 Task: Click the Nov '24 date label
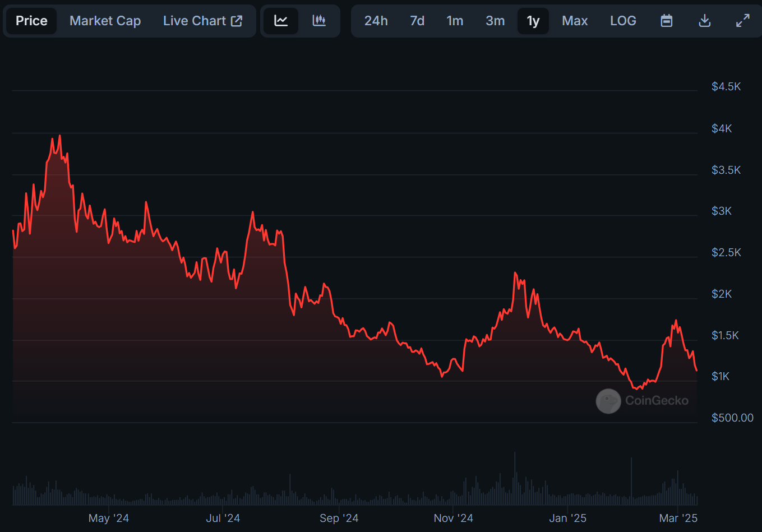point(454,518)
